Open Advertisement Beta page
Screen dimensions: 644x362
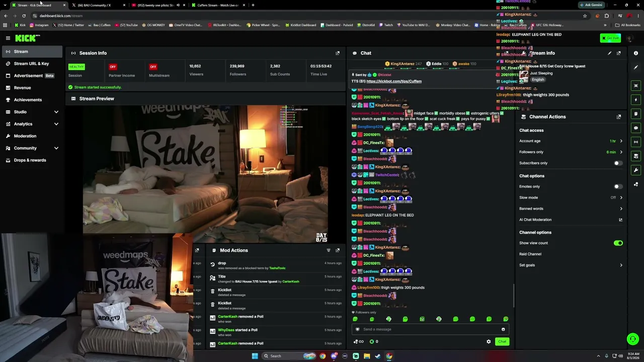point(31,75)
